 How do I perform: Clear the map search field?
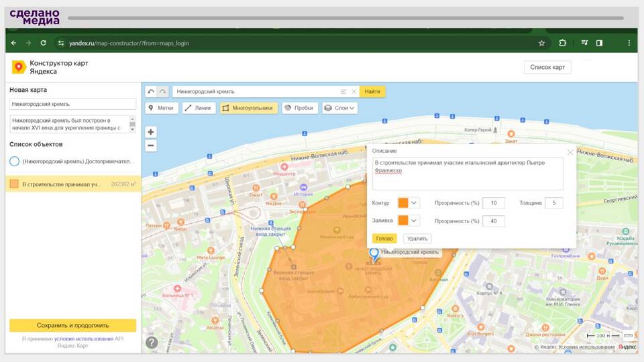click(x=354, y=92)
